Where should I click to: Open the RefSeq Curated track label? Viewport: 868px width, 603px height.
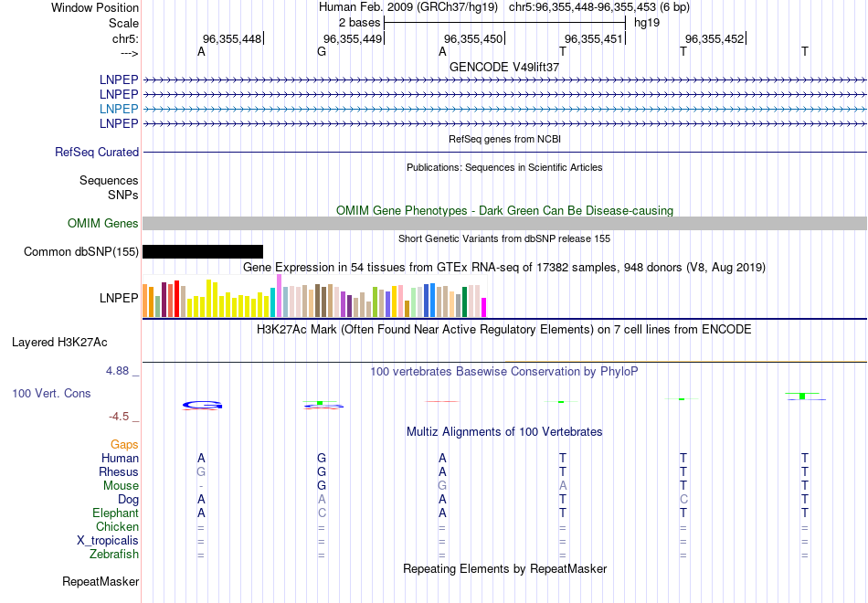pos(97,152)
